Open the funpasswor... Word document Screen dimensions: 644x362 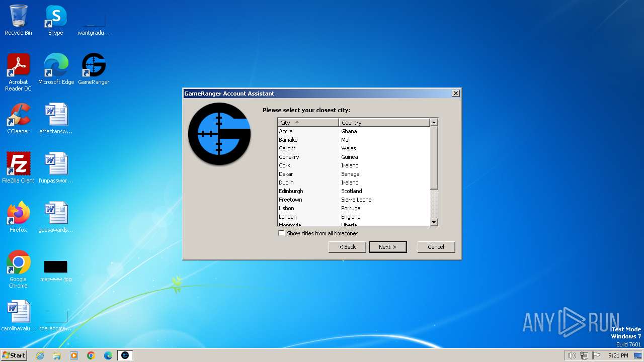(56, 168)
